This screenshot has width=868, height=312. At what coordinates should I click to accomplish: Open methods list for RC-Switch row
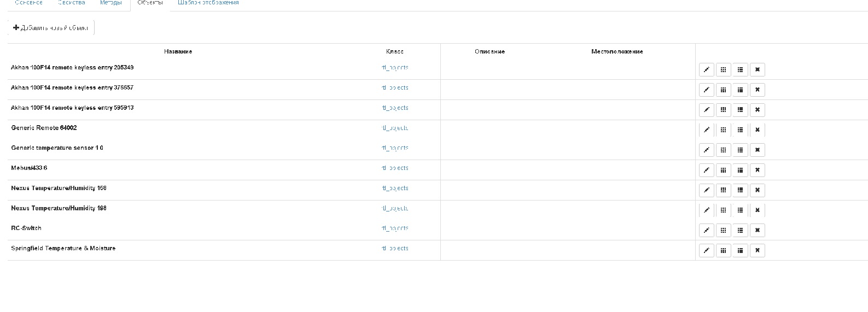point(741,231)
